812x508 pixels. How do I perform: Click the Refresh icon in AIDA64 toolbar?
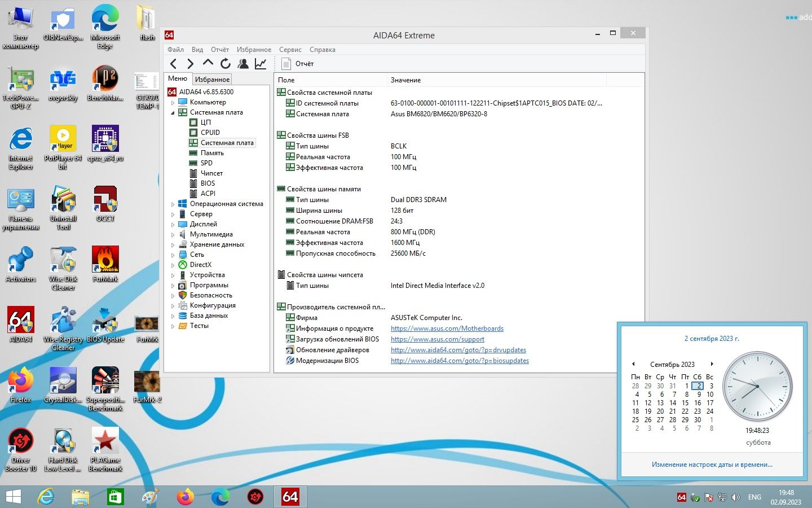(x=226, y=64)
